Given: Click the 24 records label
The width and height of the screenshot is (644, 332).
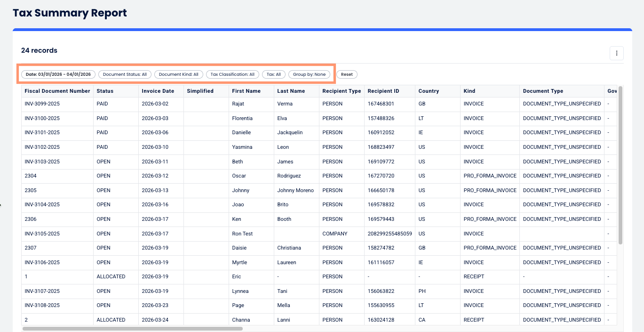Looking at the screenshot, I should [38, 50].
